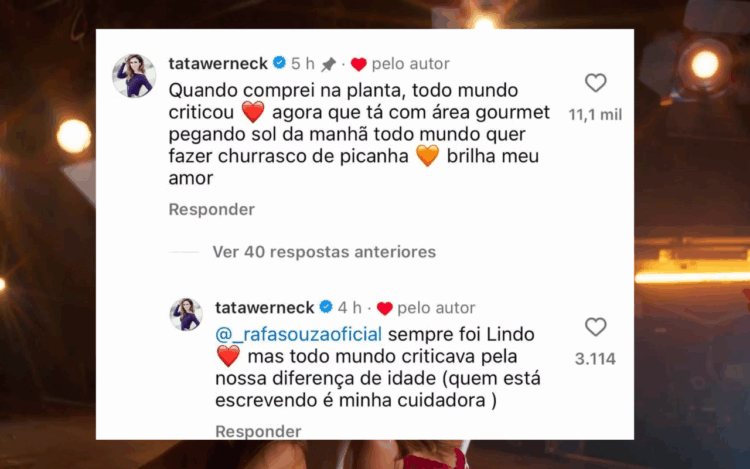Click Responder under the first comment
Screen dimensions: 750x469
pos(211,209)
